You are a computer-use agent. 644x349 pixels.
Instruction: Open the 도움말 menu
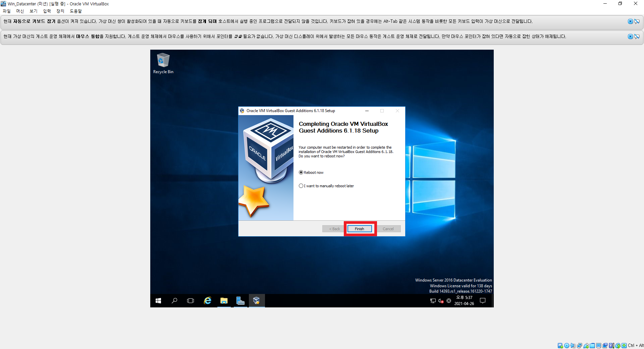pyautogui.click(x=76, y=11)
